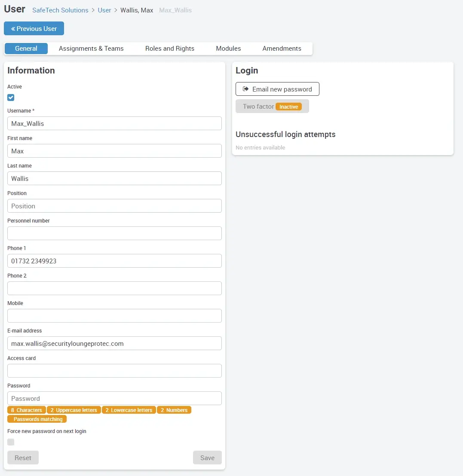Viewport: 463px width, 476px height.
Task: Click the User breadcrumb link
Action: [x=104, y=10]
